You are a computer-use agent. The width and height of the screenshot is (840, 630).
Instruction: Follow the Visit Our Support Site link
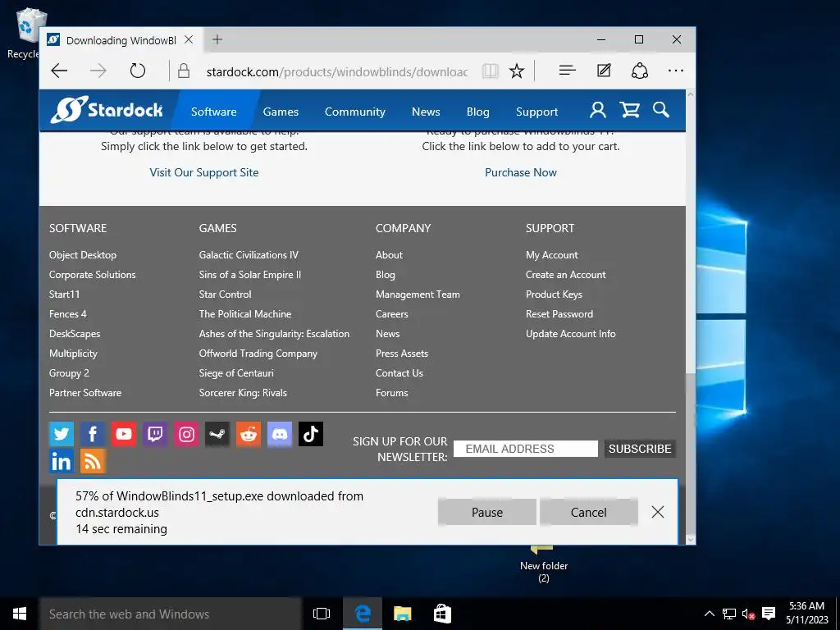[204, 172]
